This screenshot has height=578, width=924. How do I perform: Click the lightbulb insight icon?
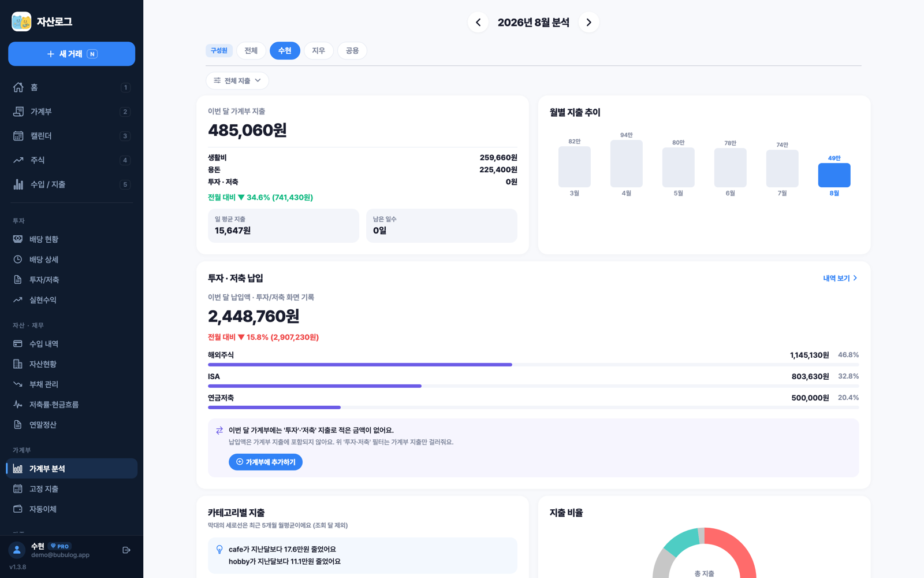tap(219, 550)
